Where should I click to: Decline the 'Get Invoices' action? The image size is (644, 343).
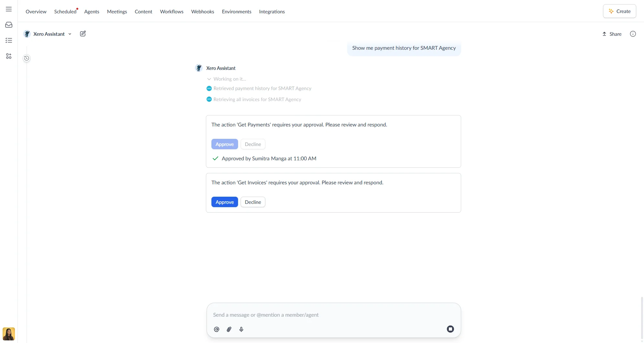pos(253,202)
